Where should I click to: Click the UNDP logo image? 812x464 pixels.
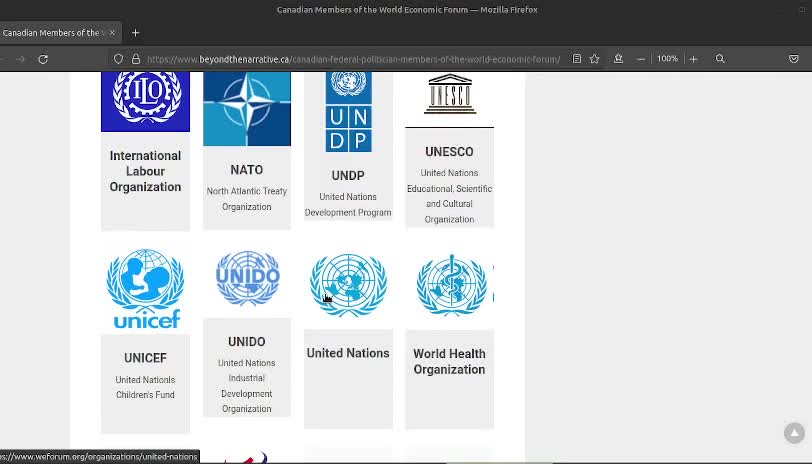pyautogui.click(x=349, y=111)
